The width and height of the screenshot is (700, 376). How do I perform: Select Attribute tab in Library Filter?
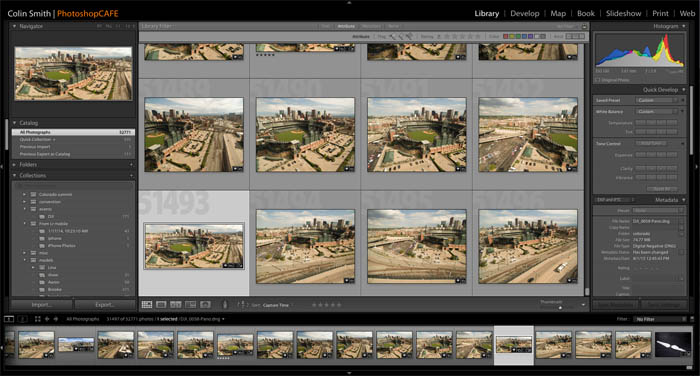346,26
